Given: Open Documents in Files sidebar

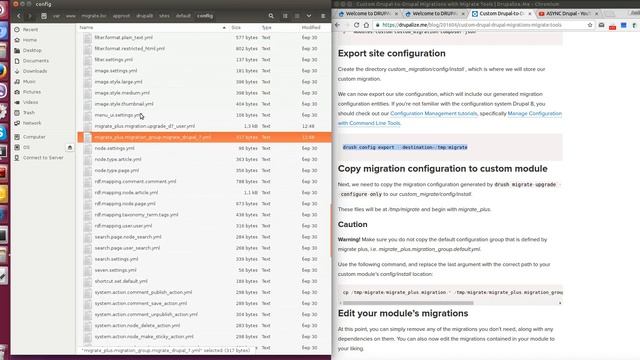Looking at the screenshot, I should [36, 61].
